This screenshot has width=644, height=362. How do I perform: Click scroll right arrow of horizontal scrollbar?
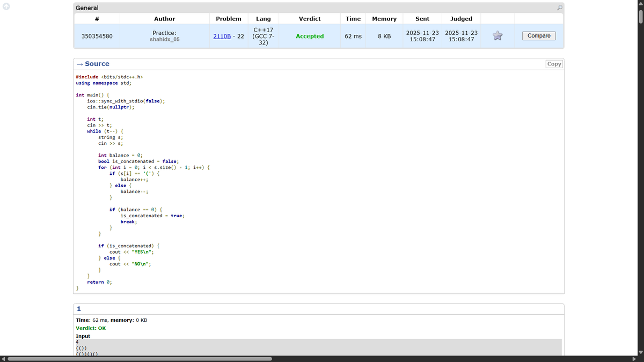[x=633, y=359]
